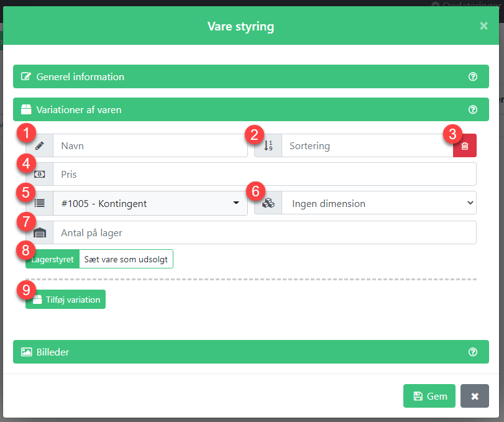The image size is (504, 422).
Task: Click into the Navn input field
Action: click(x=150, y=145)
